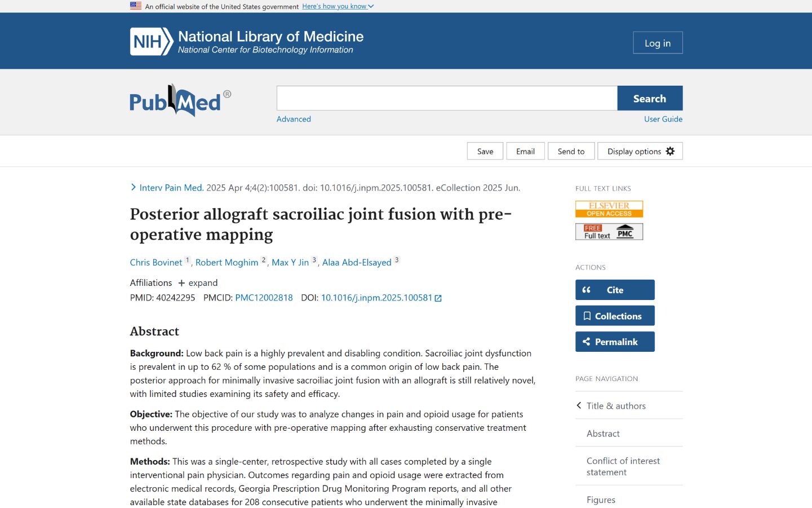
Task: Open the free PMC full text badge
Action: click(x=609, y=232)
